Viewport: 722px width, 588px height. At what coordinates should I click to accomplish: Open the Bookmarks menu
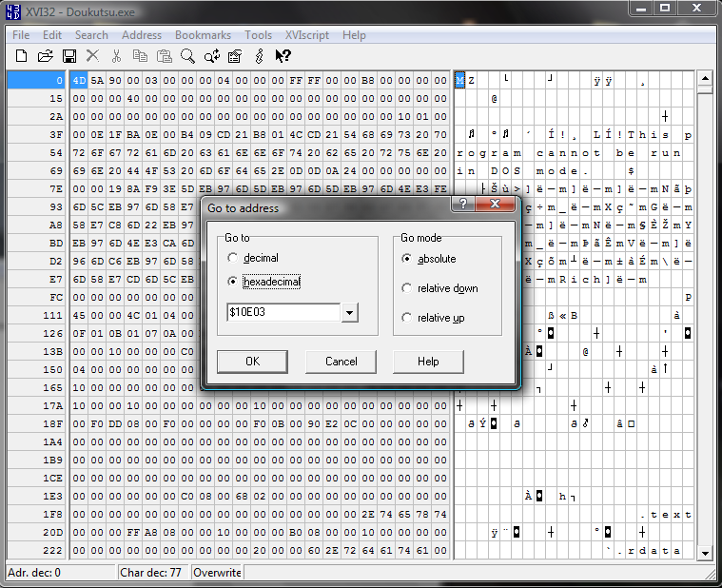[x=203, y=35]
